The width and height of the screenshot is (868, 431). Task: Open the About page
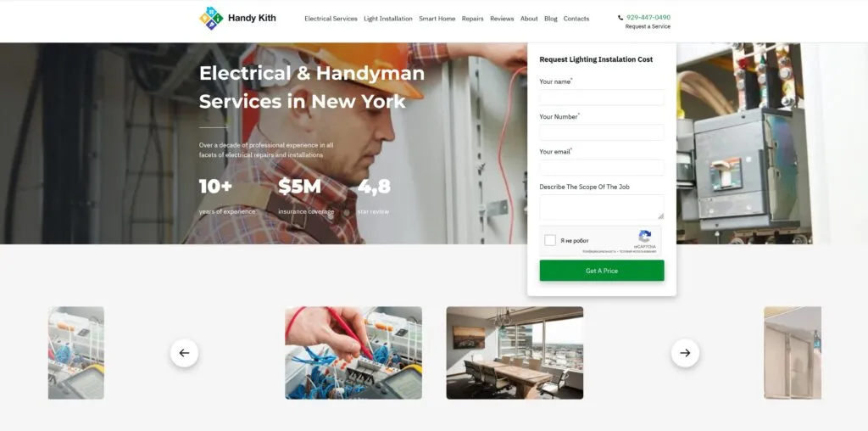coord(529,19)
